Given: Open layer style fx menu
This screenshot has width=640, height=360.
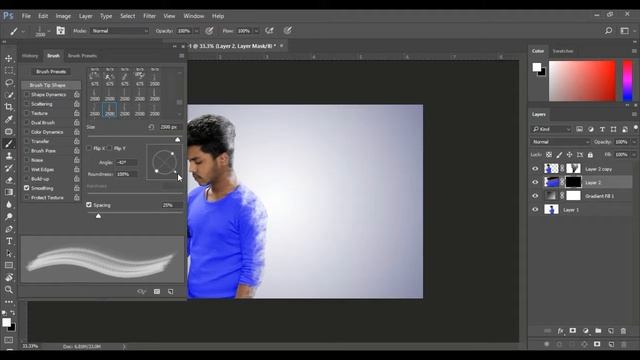Looking at the screenshot, I should [x=560, y=331].
